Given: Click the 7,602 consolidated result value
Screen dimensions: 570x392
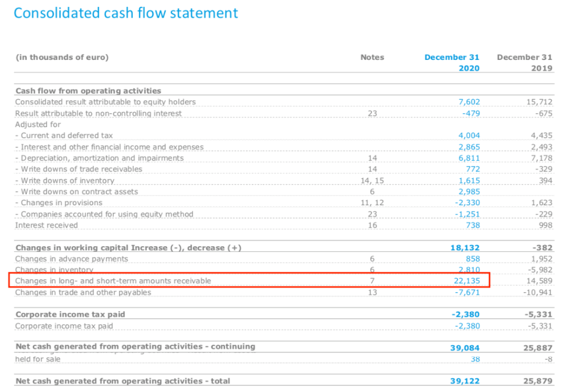Looking at the screenshot, I should [x=469, y=102].
